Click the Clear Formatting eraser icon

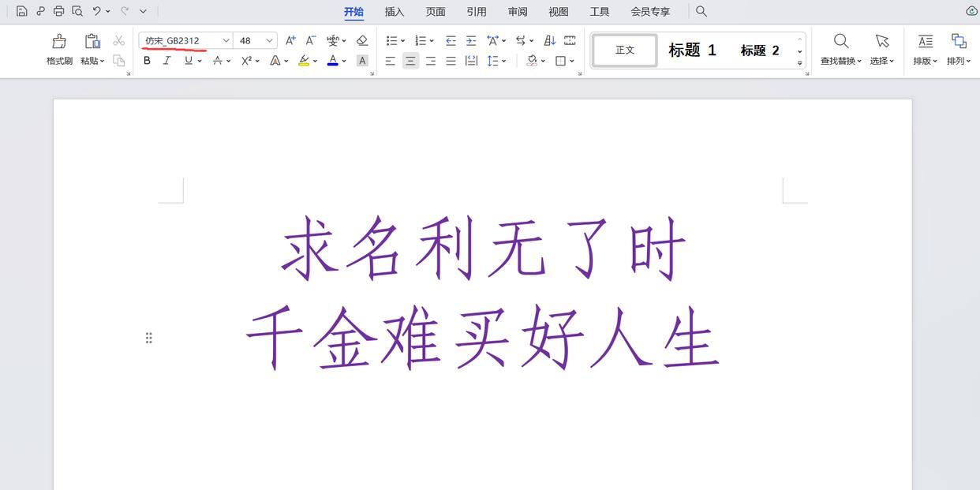tap(359, 38)
